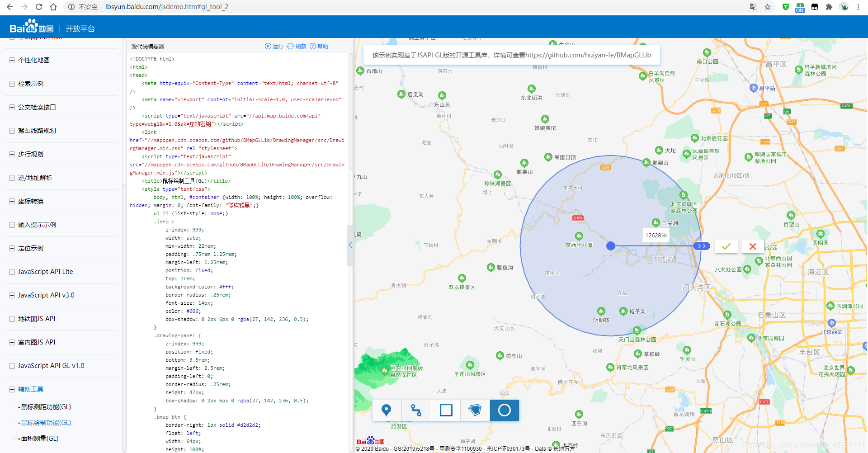Viewport: 868px width, 453px height.
Task: Open the 帮助 help link
Action: pos(319,46)
